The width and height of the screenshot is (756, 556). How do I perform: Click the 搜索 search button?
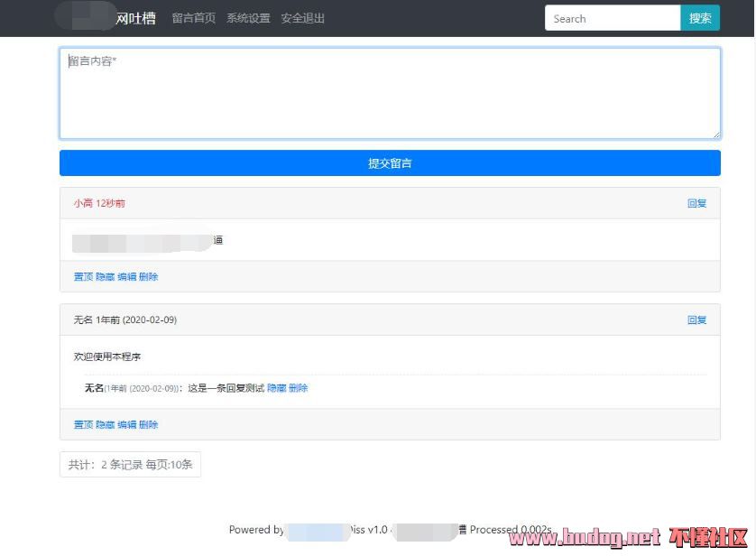tap(700, 18)
